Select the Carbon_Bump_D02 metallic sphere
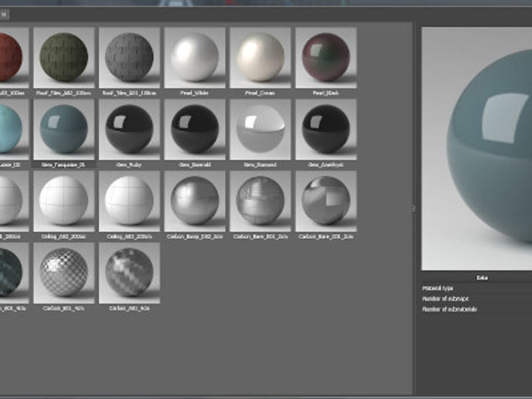Screen dimensions: 532x399 [x=195, y=201]
